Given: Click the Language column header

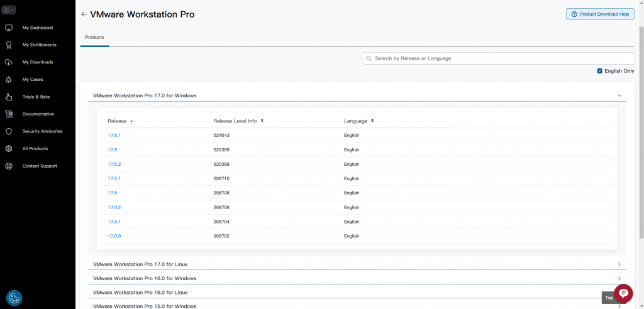Looking at the screenshot, I should click(356, 121).
